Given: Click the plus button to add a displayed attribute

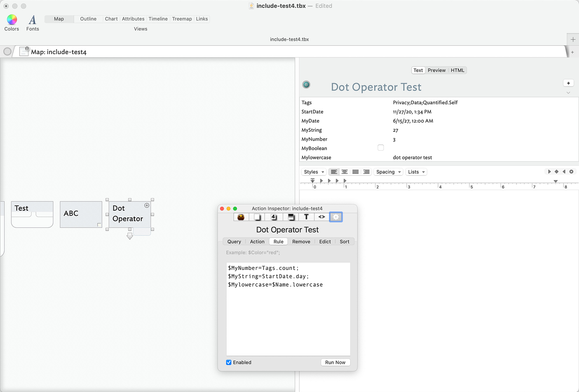Looking at the screenshot, I should 569,83.
